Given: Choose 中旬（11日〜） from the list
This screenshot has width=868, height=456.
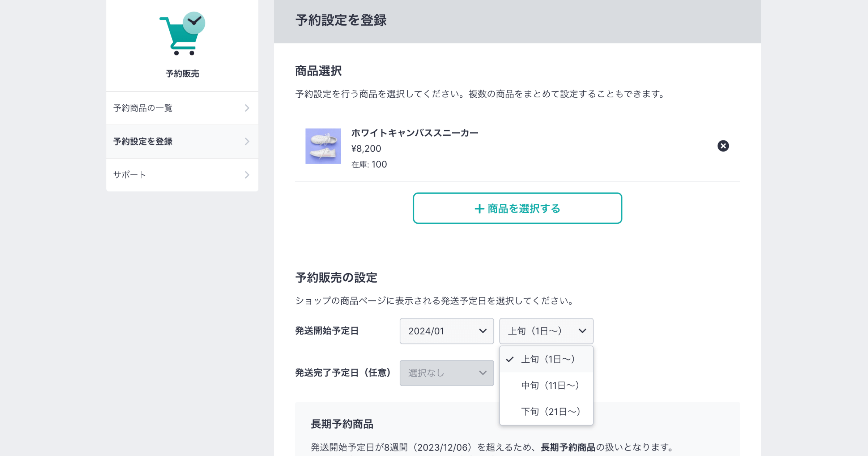Looking at the screenshot, I should pyautogui.click(x=546, y=385).
